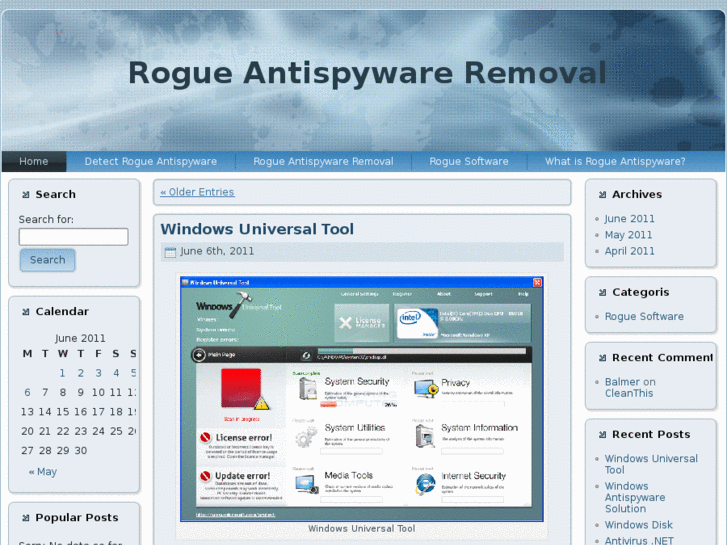Go to Older Entries

tap(197, 192)
